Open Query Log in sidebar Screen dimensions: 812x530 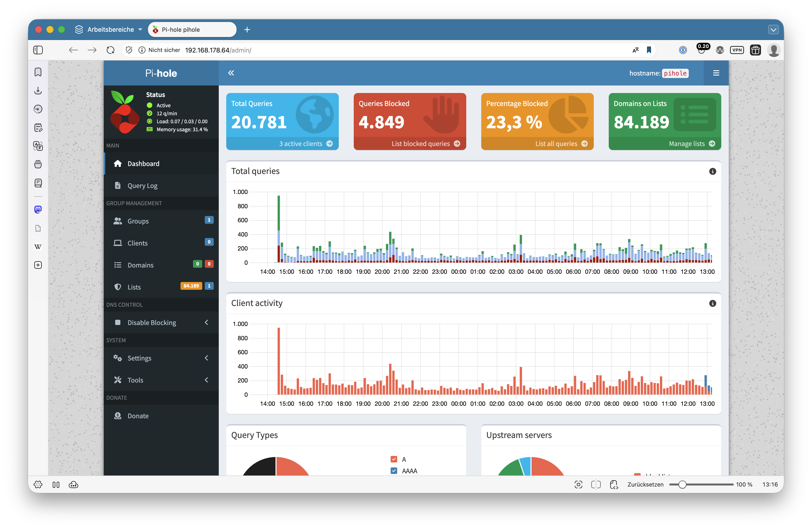pos(142,186)
